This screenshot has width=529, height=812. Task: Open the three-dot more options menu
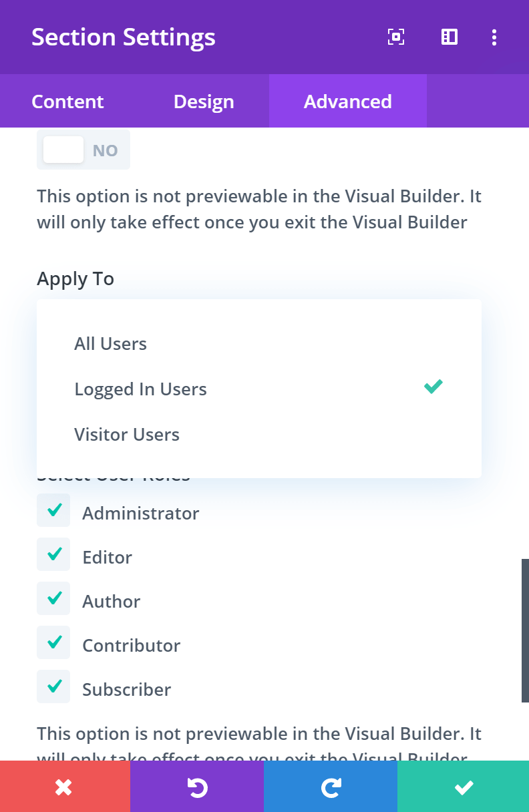(x=494, y=37)
